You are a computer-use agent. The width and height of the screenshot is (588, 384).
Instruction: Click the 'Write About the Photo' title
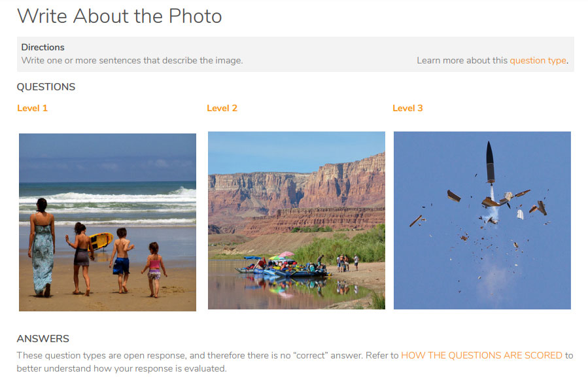(120, 16)
